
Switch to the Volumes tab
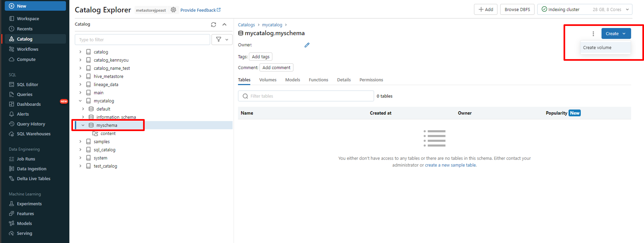(x=267, y=80)
